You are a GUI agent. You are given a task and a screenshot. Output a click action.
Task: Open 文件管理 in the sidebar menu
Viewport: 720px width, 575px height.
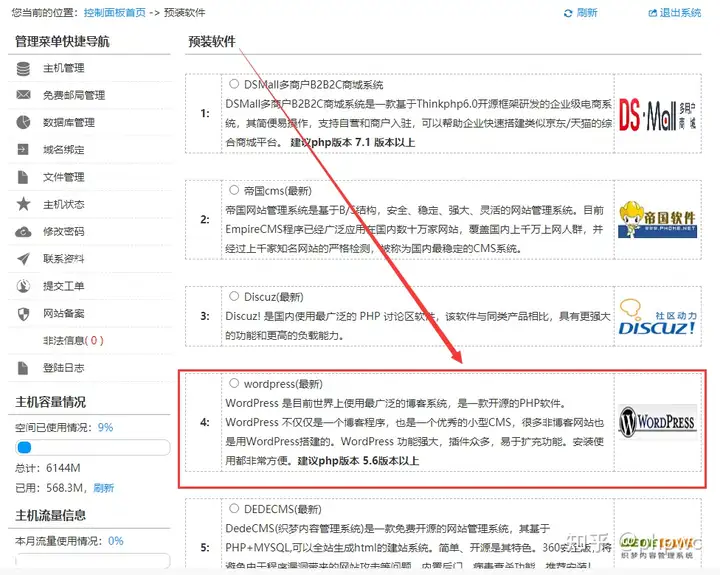64,177
